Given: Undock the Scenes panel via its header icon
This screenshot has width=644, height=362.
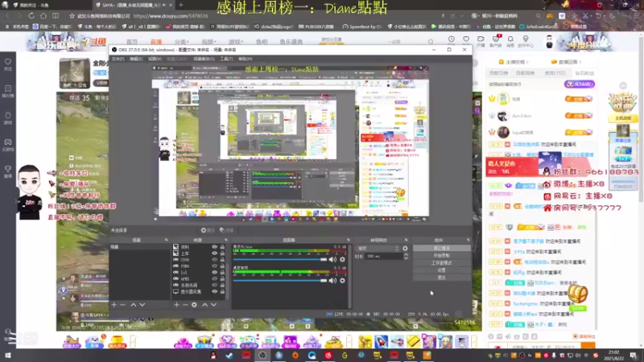Looking at the screenshot, I should point(167,240).
